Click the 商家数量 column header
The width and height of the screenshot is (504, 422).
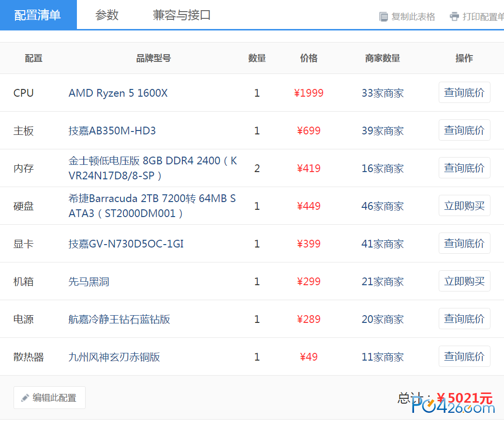tap(383, 58)
